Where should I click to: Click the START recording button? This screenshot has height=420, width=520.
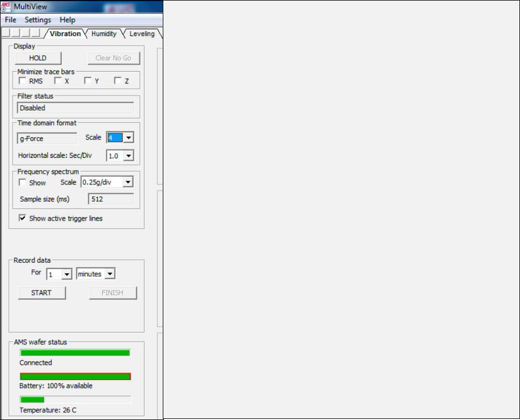tap(42, 293)
